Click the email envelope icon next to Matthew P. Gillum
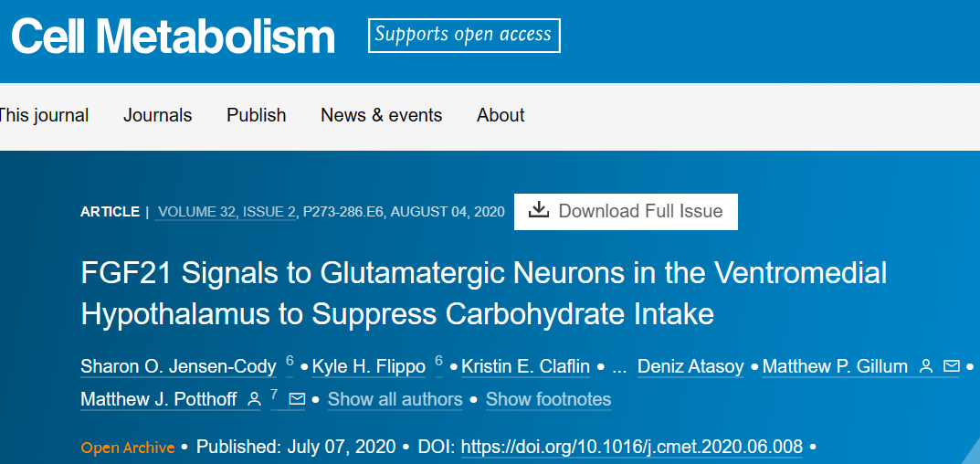The height and width of the screenshot is (464, 980). click(x=952, y=366)
